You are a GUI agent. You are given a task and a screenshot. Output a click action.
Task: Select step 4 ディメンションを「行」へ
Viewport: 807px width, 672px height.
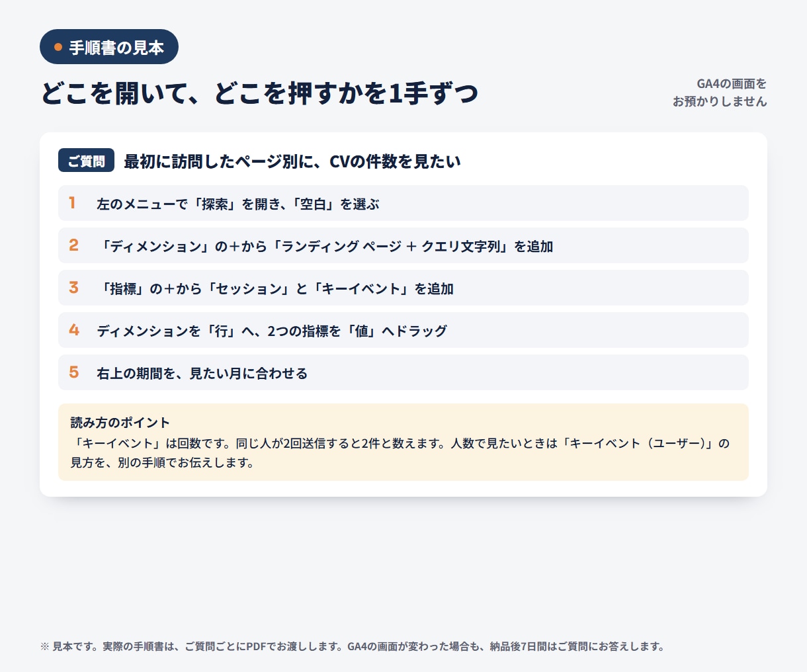[403, 330]
